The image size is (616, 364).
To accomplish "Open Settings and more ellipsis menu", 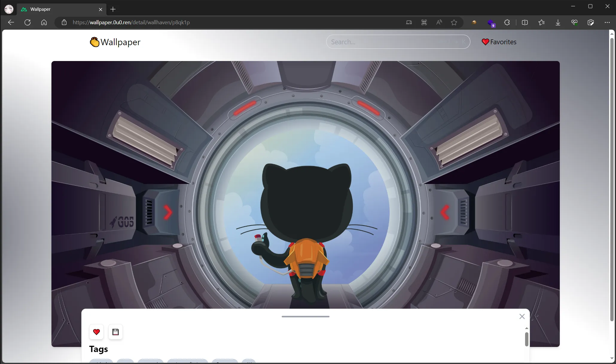I will [x=607, y=22].
